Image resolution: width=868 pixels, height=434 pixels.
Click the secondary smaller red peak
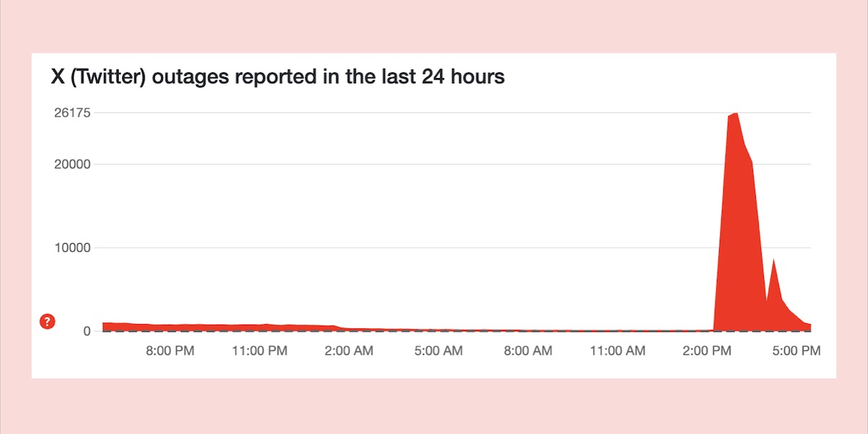coord(773,262)
